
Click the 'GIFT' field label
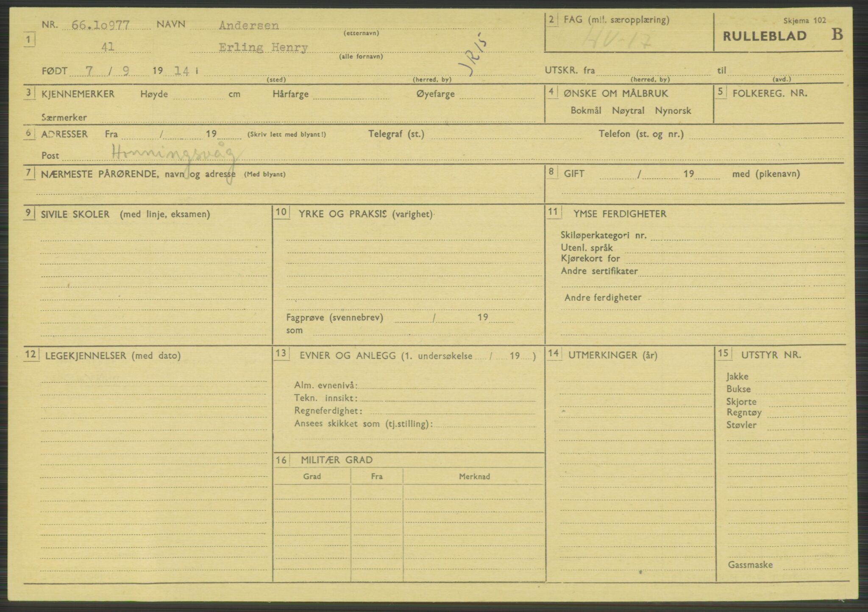tap(574, 174)
